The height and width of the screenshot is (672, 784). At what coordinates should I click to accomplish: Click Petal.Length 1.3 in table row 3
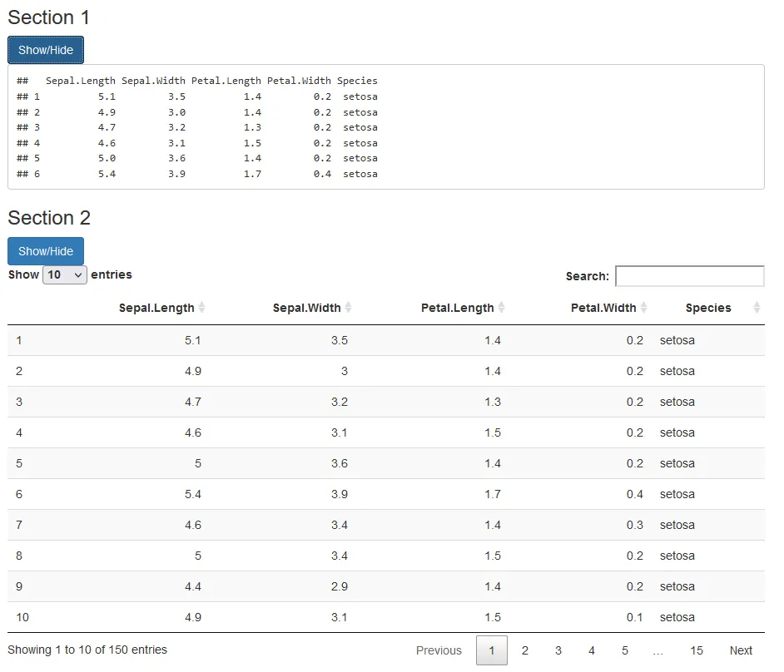pos(493,402)
